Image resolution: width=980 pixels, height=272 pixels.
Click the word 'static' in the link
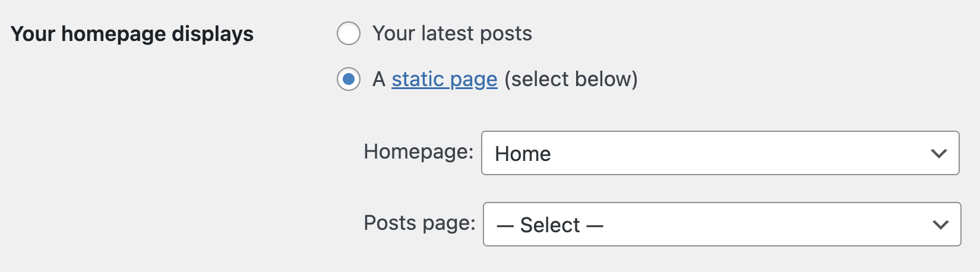(x=418, y=79)
